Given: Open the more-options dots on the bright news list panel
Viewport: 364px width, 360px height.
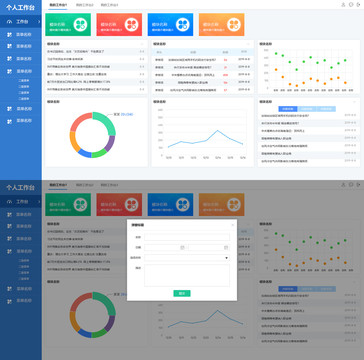Looking at the screenshot, I should tap(142, 44).
